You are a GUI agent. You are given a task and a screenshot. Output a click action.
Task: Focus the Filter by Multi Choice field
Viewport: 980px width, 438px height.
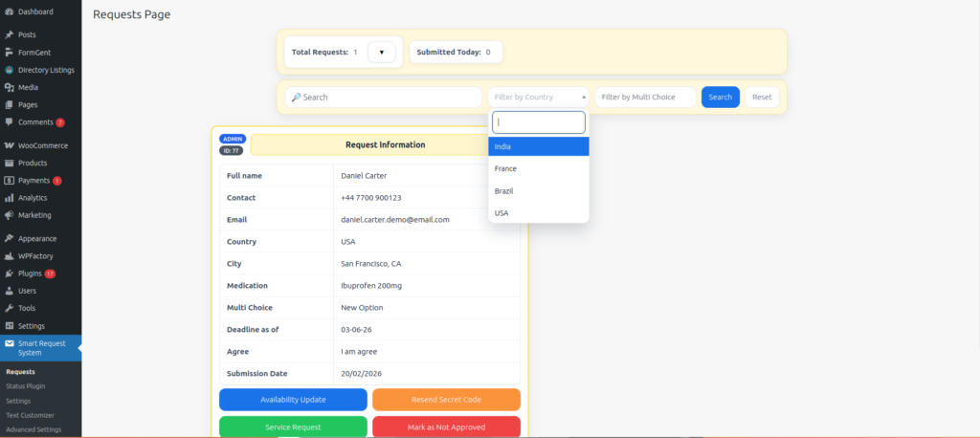(645, 97)
